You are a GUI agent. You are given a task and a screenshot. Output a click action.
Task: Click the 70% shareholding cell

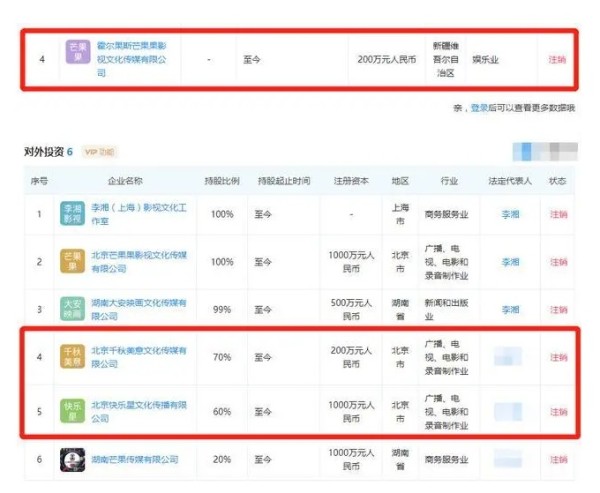pos(222,357)
